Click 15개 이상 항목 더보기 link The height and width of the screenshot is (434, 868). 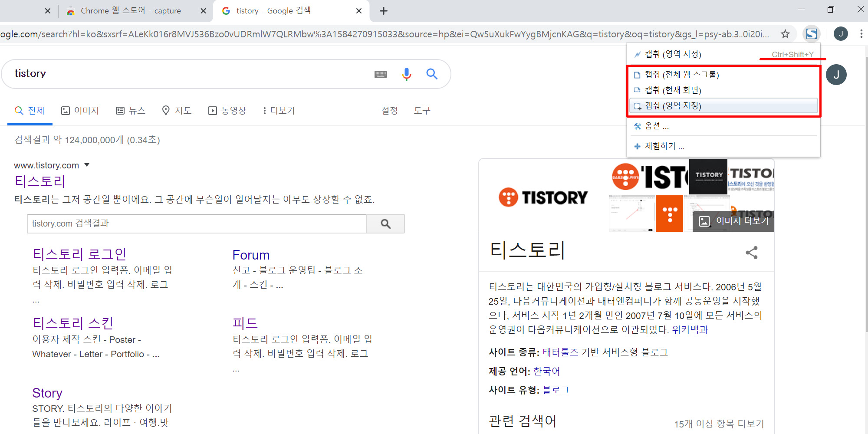719,424
